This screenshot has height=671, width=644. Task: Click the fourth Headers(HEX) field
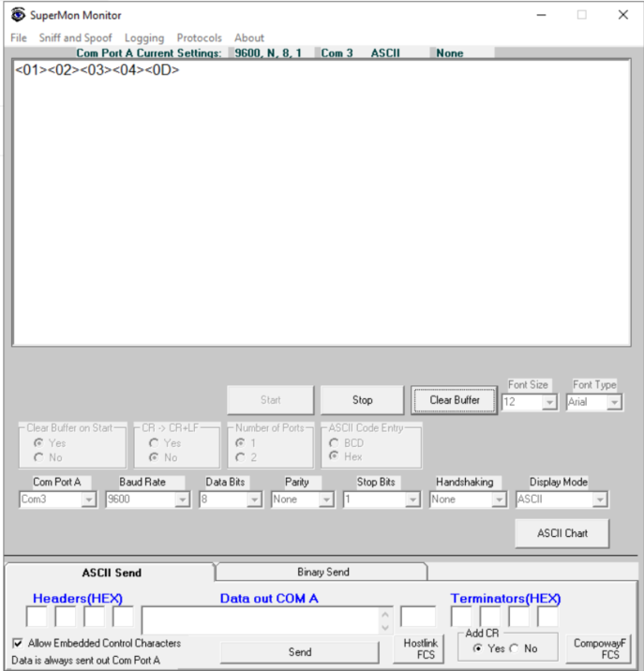pos(123,617)
